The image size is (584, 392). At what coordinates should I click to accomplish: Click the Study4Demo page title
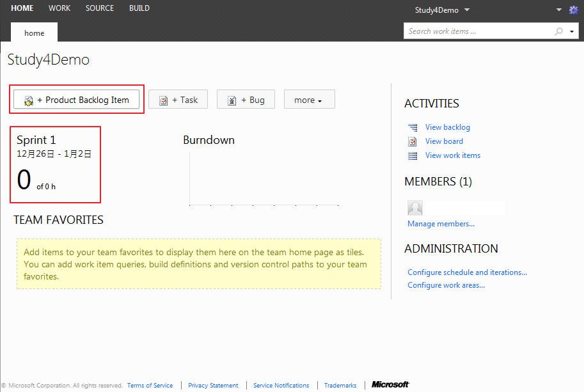[49, 59]
